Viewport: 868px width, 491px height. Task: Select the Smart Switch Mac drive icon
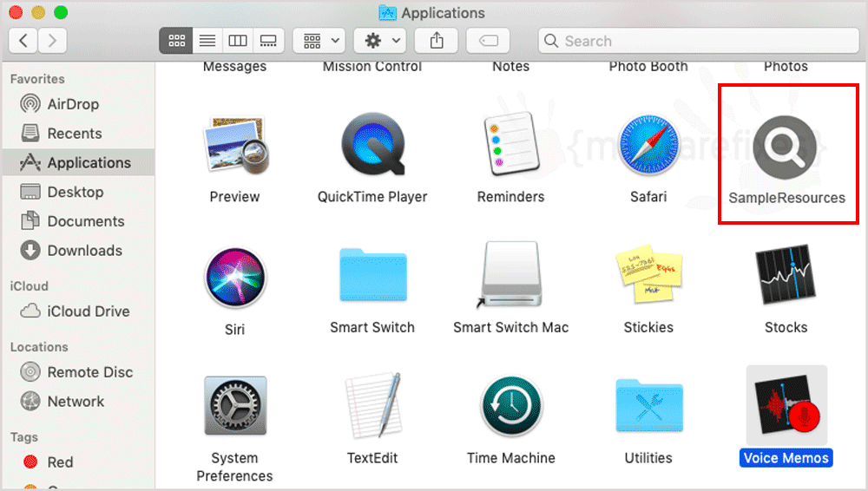(x=511, y=274)
